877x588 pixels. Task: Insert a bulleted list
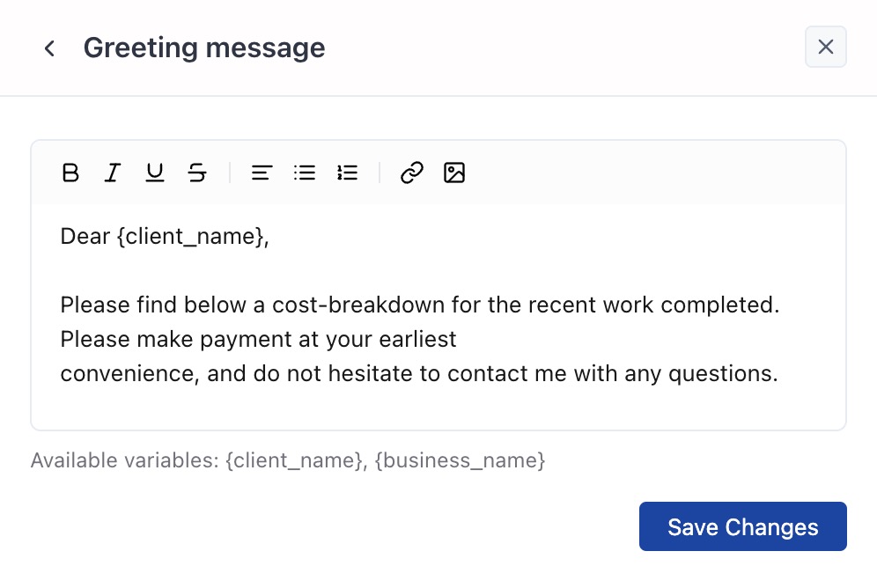[x=305, y=173]
